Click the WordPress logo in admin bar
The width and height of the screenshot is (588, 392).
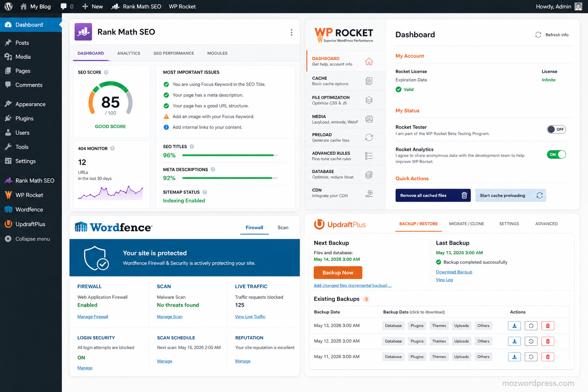[x=8, y=7]
